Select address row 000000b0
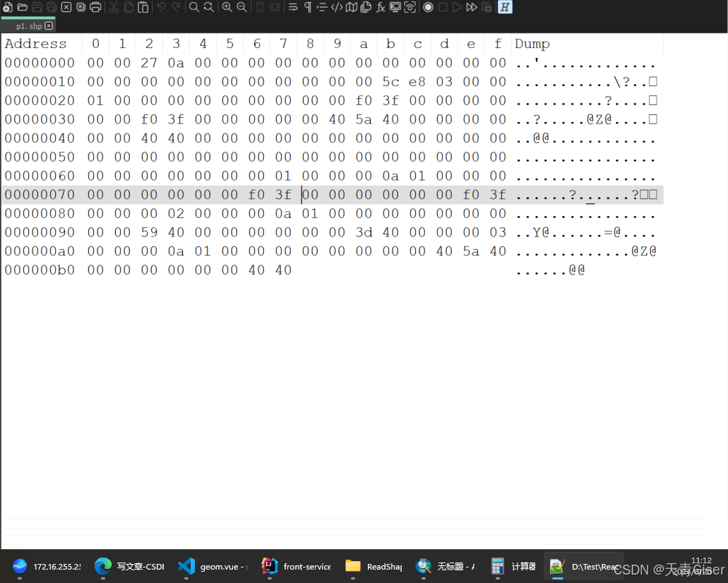 [x=40, y=270]
